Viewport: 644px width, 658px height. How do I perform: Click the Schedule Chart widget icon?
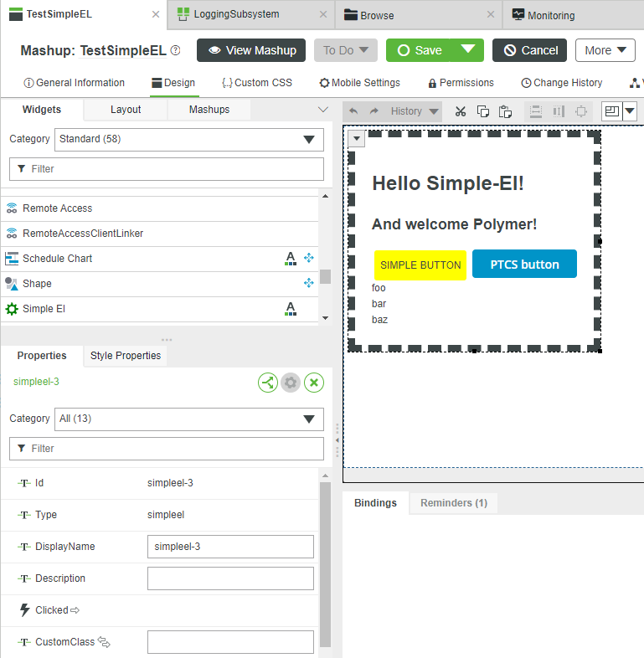pos(12,259)
